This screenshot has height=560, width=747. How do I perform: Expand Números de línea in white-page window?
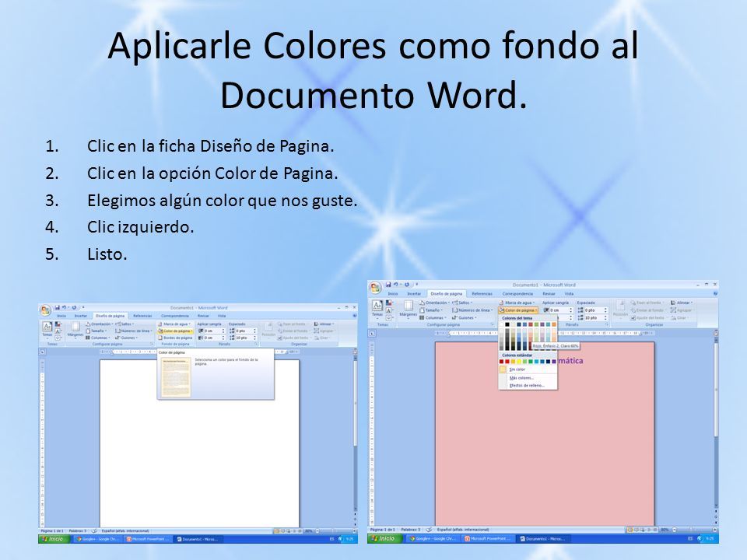(x=133, y=331)
